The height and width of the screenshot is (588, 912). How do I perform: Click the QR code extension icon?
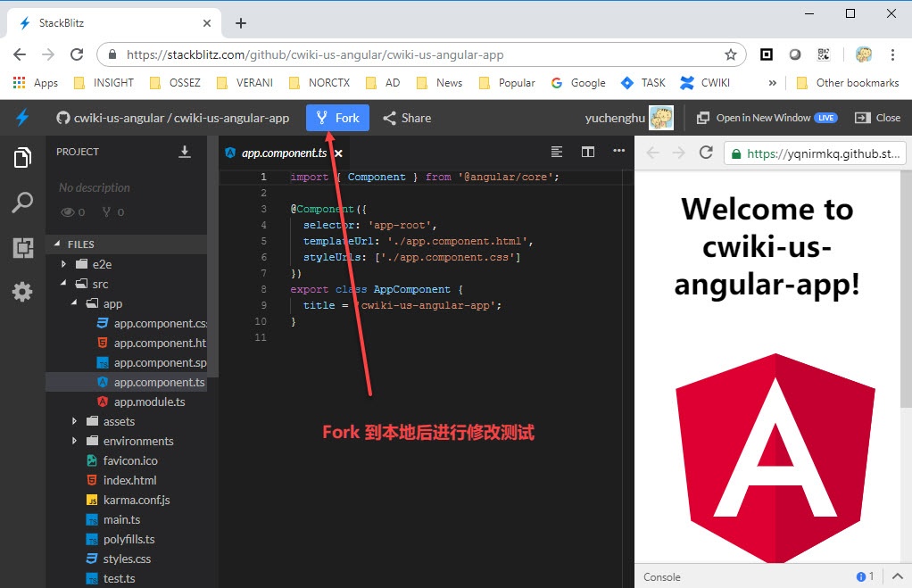point(823,54)
